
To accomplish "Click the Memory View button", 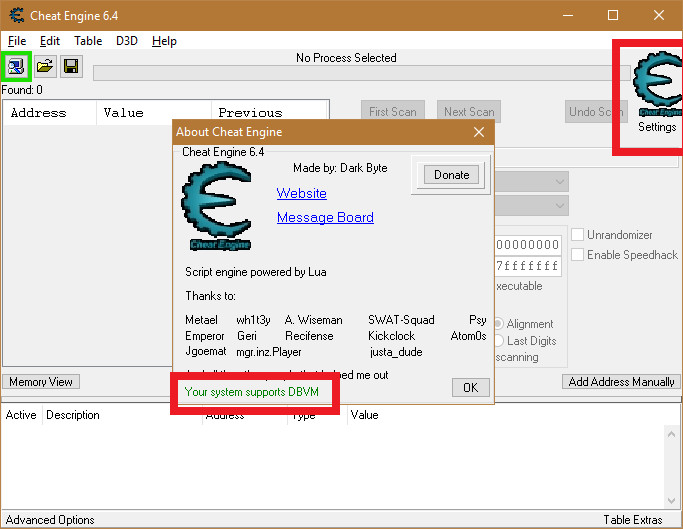I will point(41,382).
